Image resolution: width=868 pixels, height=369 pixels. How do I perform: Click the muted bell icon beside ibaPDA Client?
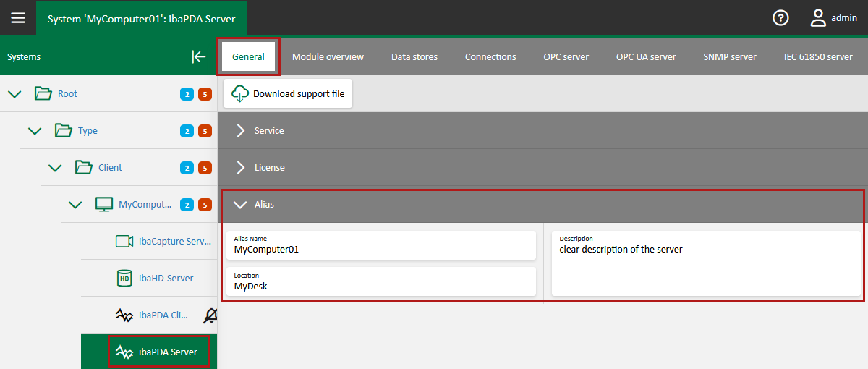(210, 315)
